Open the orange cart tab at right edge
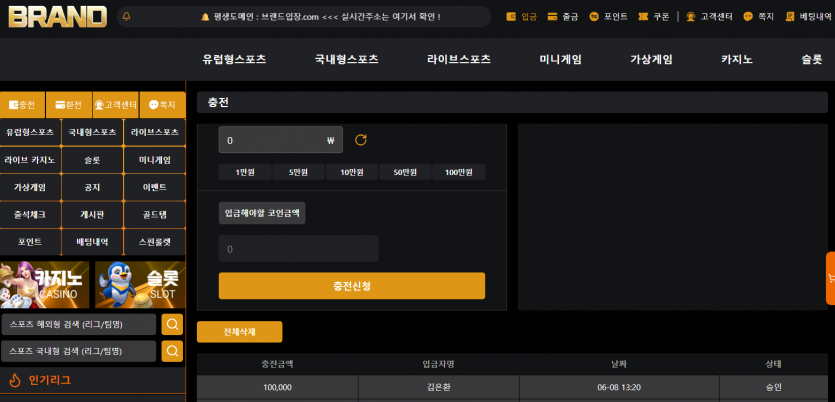 point(830,278)
